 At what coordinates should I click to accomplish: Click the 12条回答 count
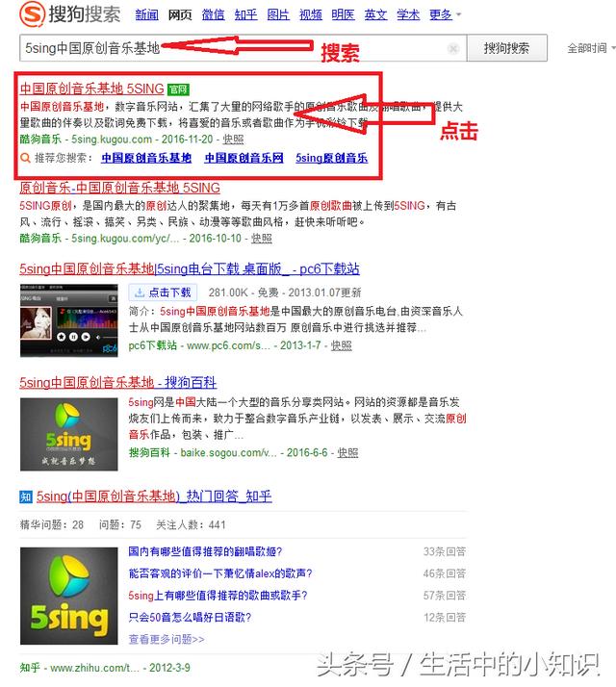444,618
